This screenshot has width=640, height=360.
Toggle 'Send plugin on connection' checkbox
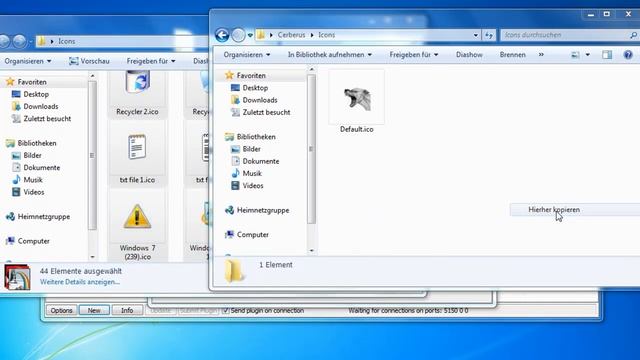pyautogui.click(x=226, y=311)
